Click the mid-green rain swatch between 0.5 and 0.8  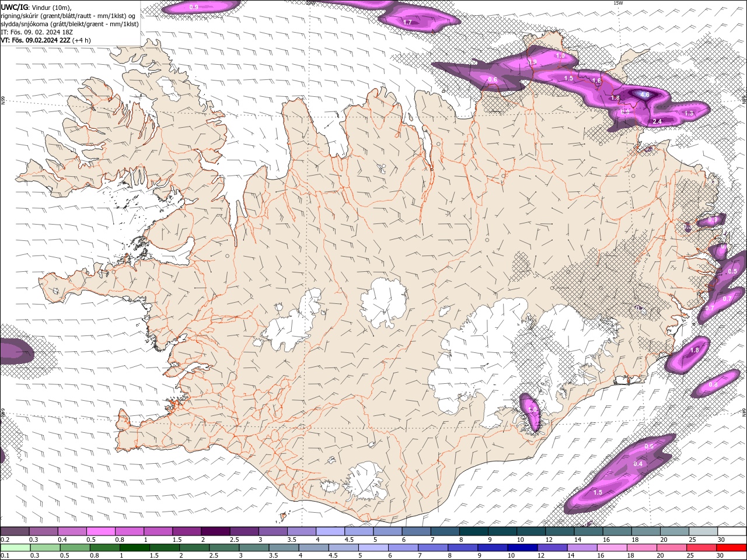75,548
